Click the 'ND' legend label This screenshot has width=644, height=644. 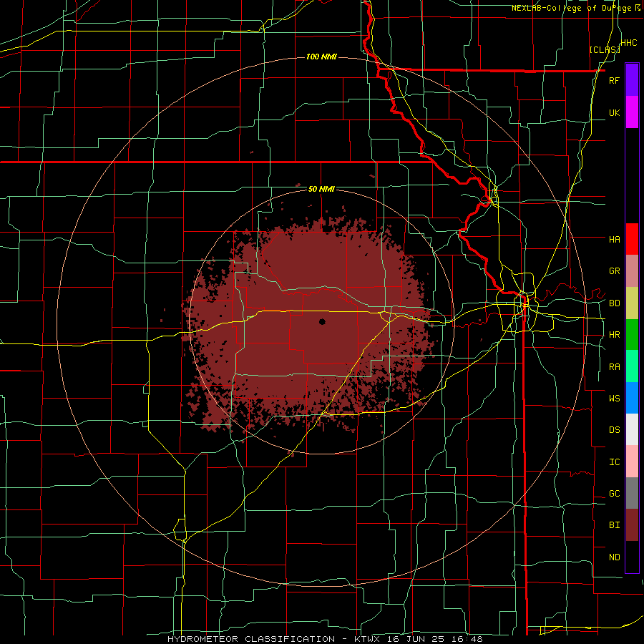click(614, 557)
